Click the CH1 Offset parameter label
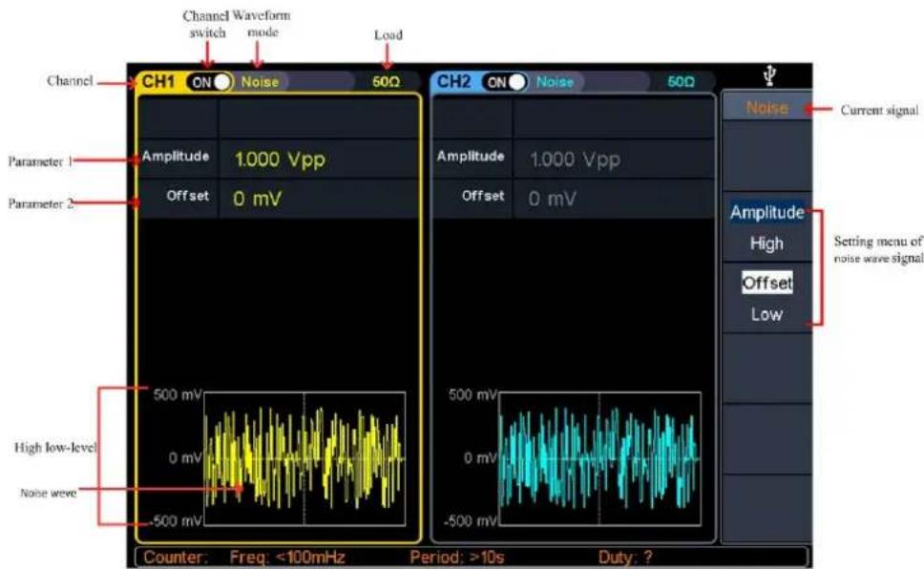Viewport: 924px width, 569px height. point(187,196)
